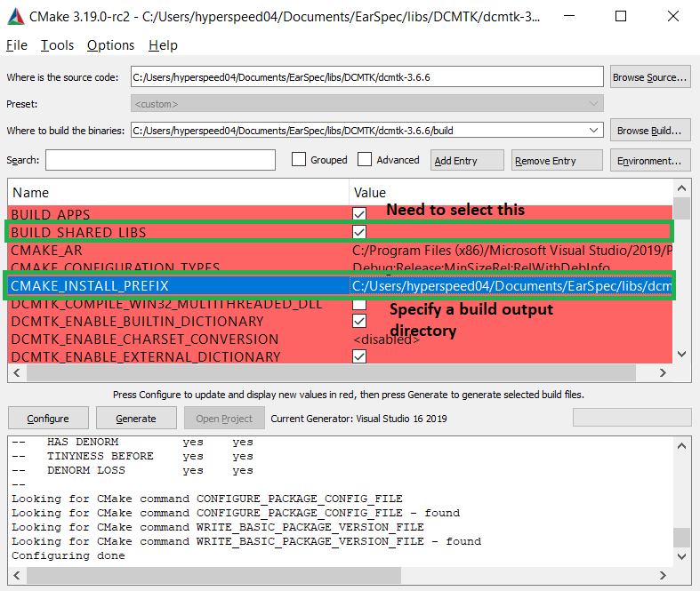700x591 pixels.
Task: Click the 'Configuring done' log line
Action: coord(68,555)
